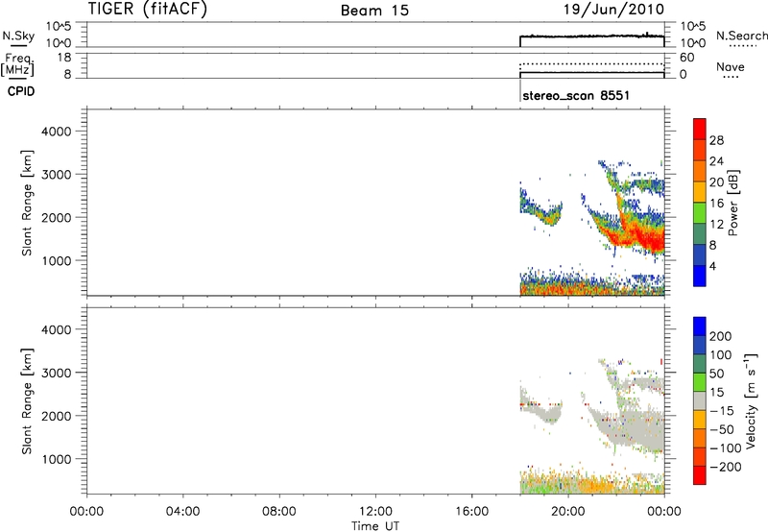Pick the light green power swatch between 12 and 16
Image resolution: width=768 pixels, height=532 pixels.
(700, 212)
